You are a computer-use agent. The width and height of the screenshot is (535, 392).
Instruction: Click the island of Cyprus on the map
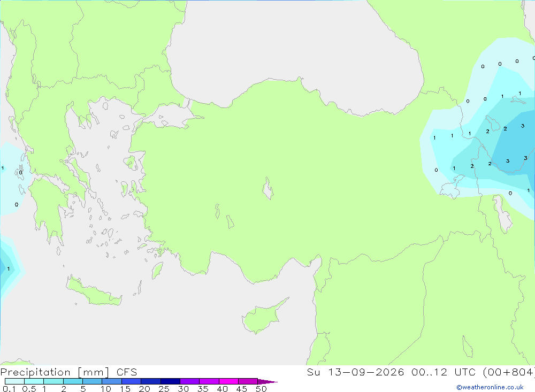tap(261, 318)
